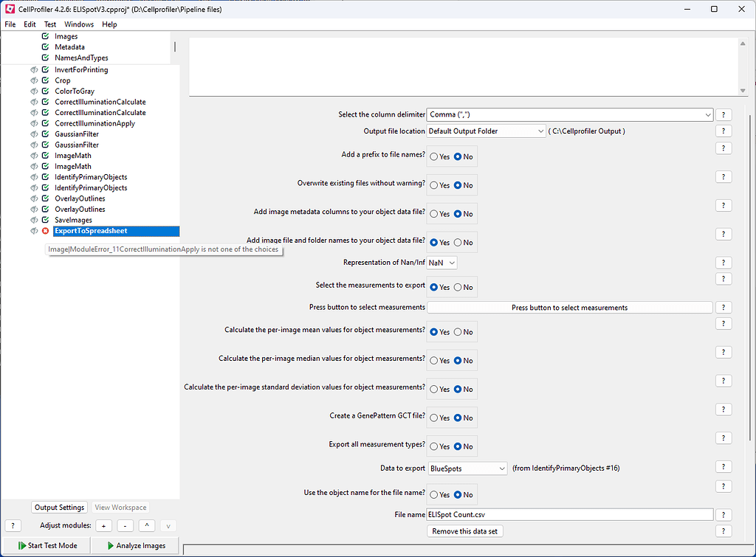Click the "-" icon to remove a module
756x557 pixels.
(125, 525)
